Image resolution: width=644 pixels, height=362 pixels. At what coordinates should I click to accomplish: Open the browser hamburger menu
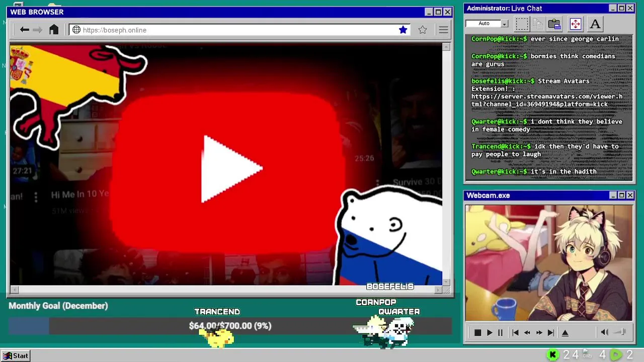(443, 30)
